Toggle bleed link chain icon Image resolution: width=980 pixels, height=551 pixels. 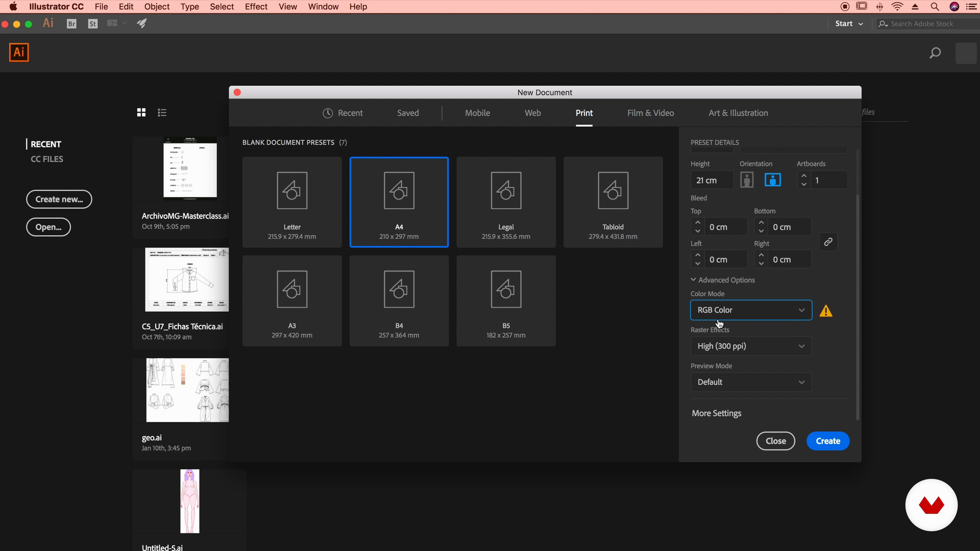828,242
